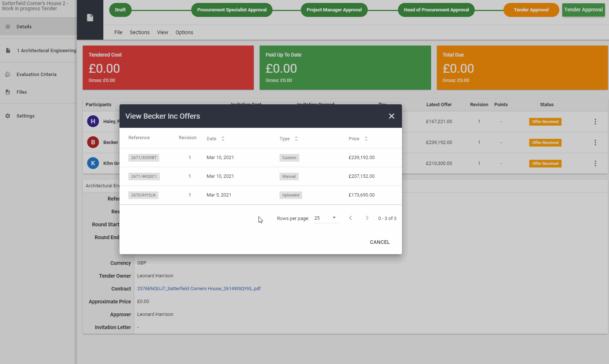
Task: Toggle sorting by the Date column
Action: point(223,138)
